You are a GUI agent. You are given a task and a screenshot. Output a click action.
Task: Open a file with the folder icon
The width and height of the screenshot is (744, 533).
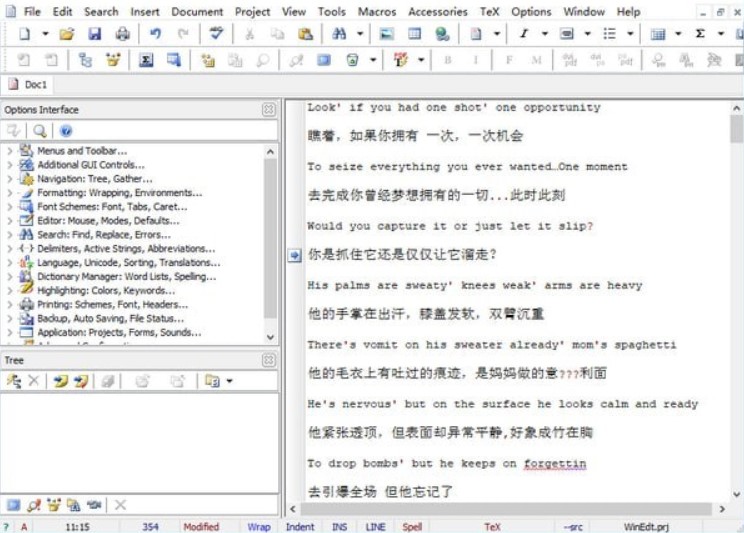[x=67, y=34]
